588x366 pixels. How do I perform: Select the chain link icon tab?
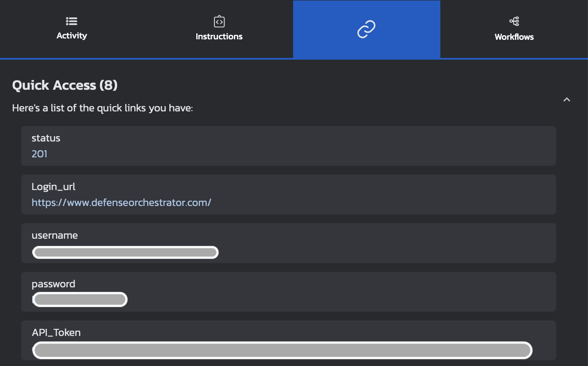(366, 29)
